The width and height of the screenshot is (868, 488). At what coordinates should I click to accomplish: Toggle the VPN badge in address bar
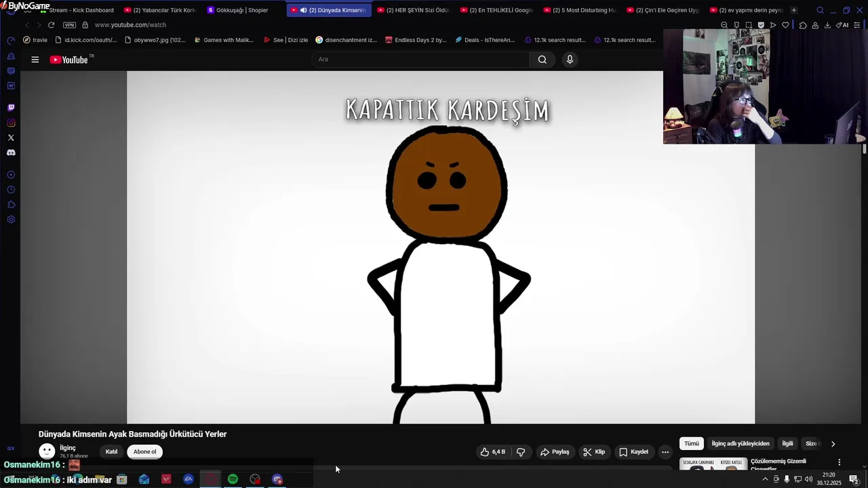(x=69, y=25)
